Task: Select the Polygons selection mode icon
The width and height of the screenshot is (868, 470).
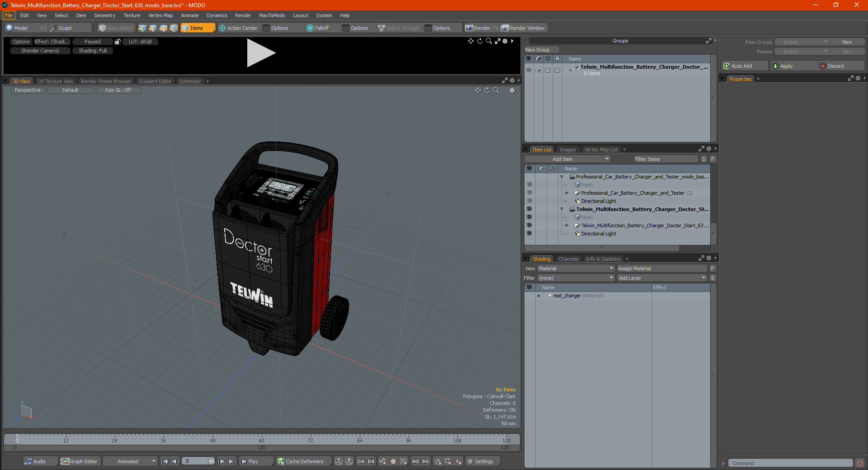Action: tap(163, 28)
